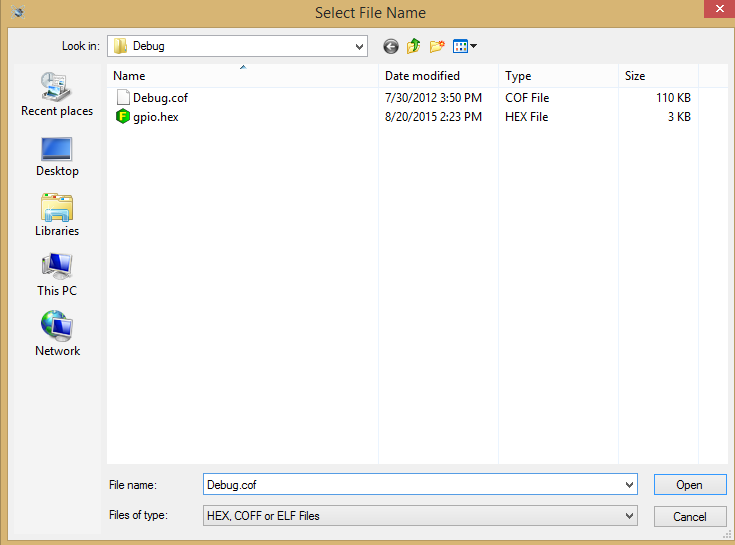This screenshot has height=545, width=735.
Task: Open the View menu dropdown arrow
Action: coord(473,46)
